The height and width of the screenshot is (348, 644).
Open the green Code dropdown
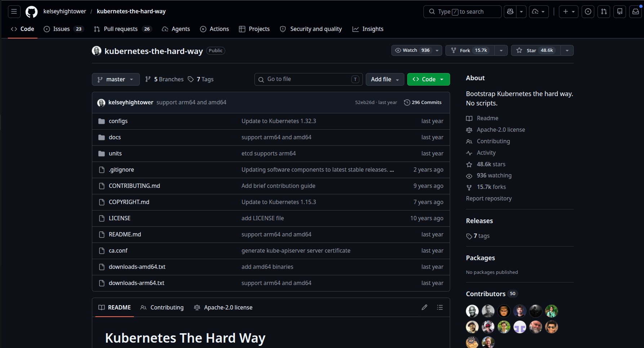(428, 79)
